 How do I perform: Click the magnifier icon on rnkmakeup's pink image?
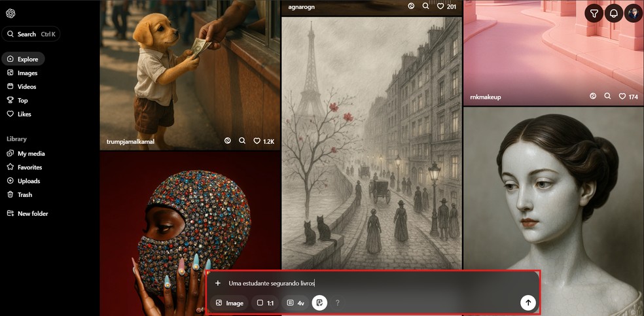pyautogui.click(x=607, y=96)
